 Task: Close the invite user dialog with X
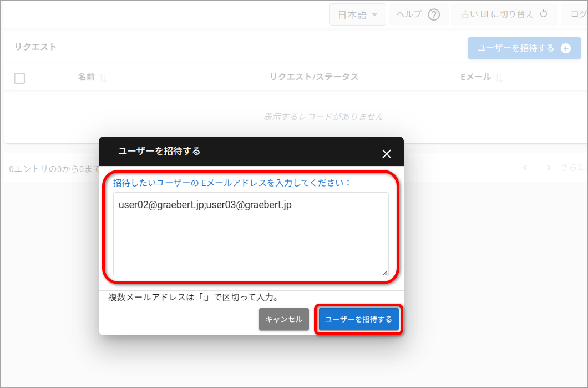point(387,154)
